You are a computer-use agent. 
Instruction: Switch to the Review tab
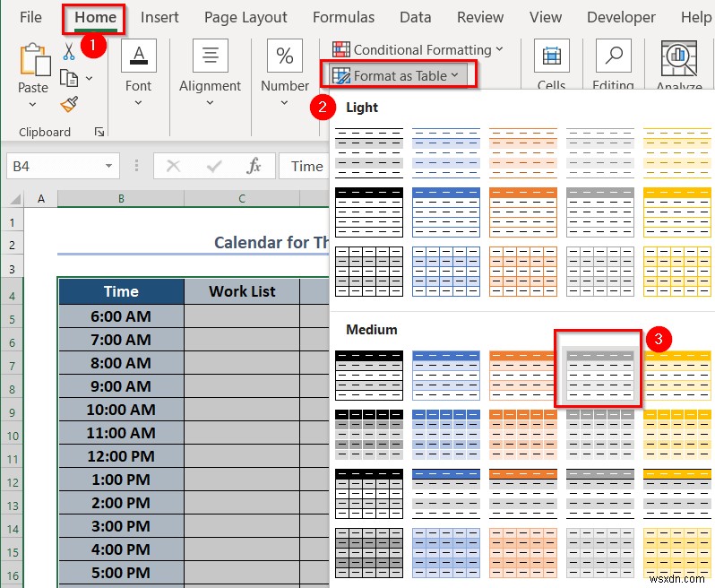click(480, 17)
